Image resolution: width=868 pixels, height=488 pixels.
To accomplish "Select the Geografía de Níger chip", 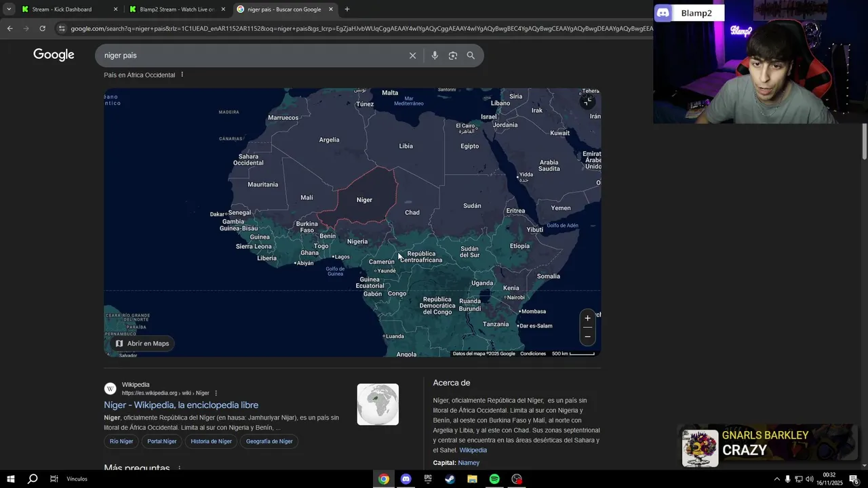I will tap(269, 441).
